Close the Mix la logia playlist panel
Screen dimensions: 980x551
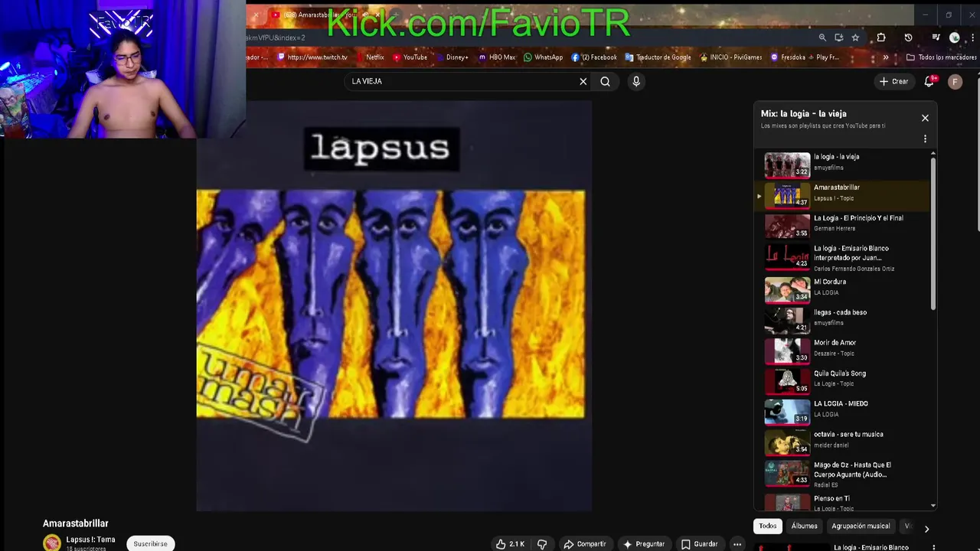click(925, 118)
